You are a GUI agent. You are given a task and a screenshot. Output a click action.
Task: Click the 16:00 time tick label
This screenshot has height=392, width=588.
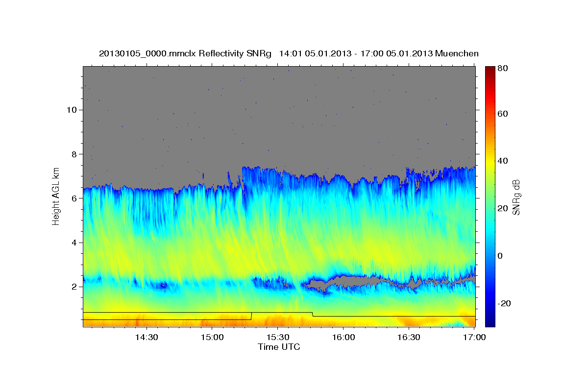pos(343,338)
